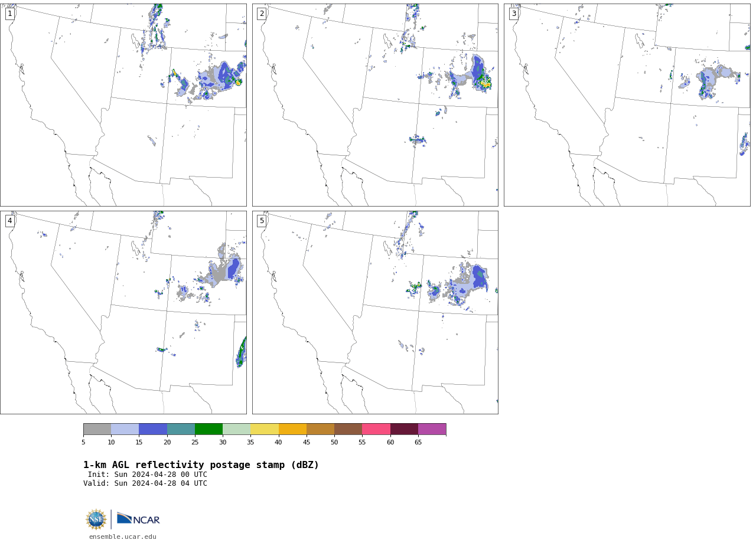Click the yellow 35-40 dBZ swatch

coord(265,429)
